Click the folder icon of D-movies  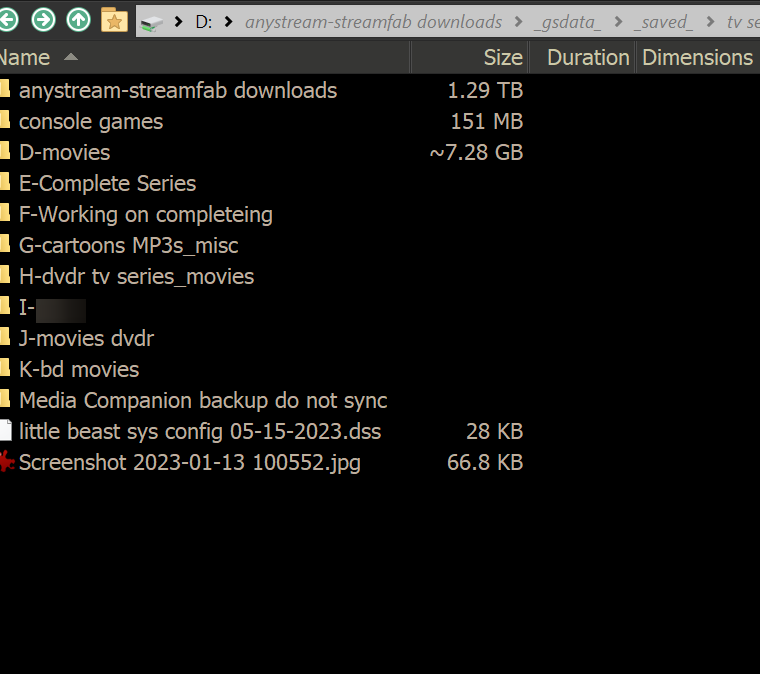coord(5,152)
